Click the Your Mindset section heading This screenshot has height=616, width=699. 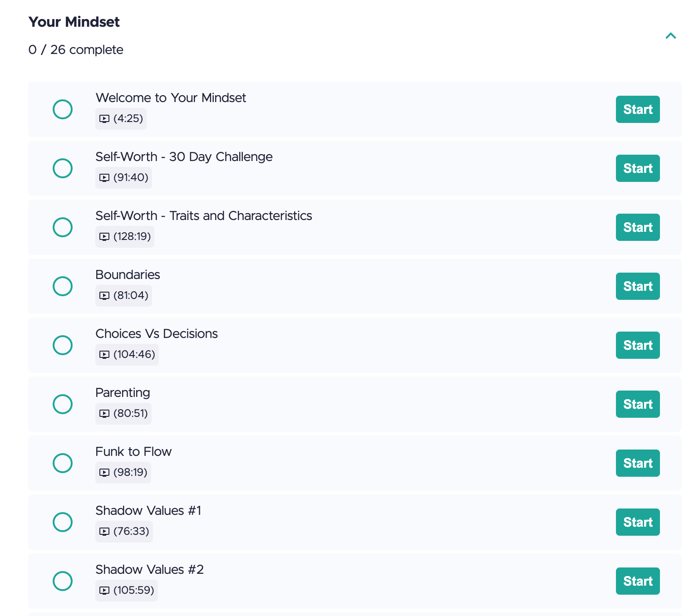74,22
